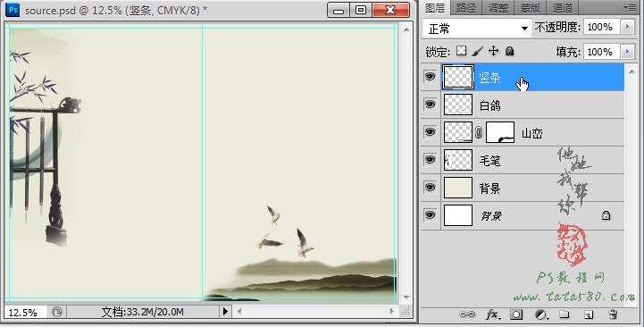The image size is (644, 327).
Task: Click the lock all padlock icon
Action: click(x=510, y=51)
